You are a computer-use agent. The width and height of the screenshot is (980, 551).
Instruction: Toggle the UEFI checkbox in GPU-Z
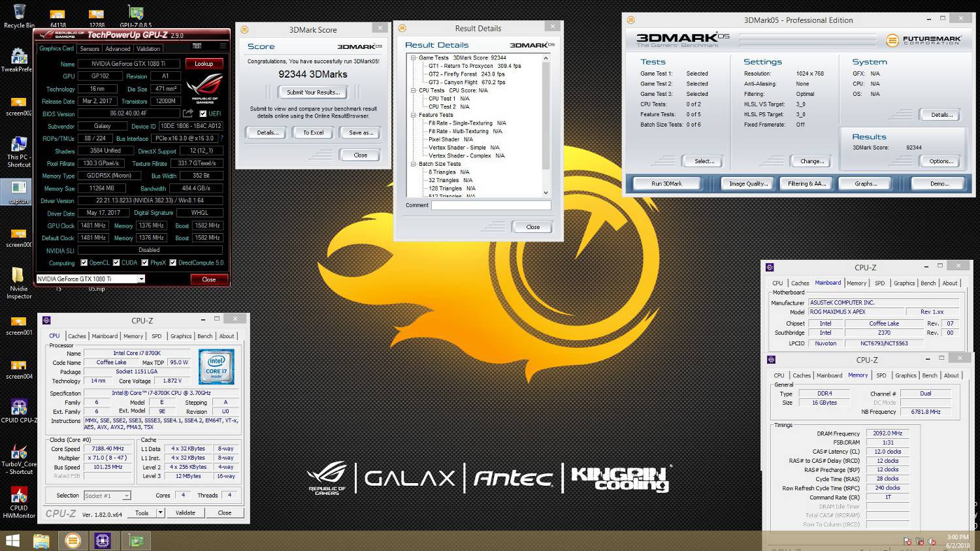[x=203, y=114]
